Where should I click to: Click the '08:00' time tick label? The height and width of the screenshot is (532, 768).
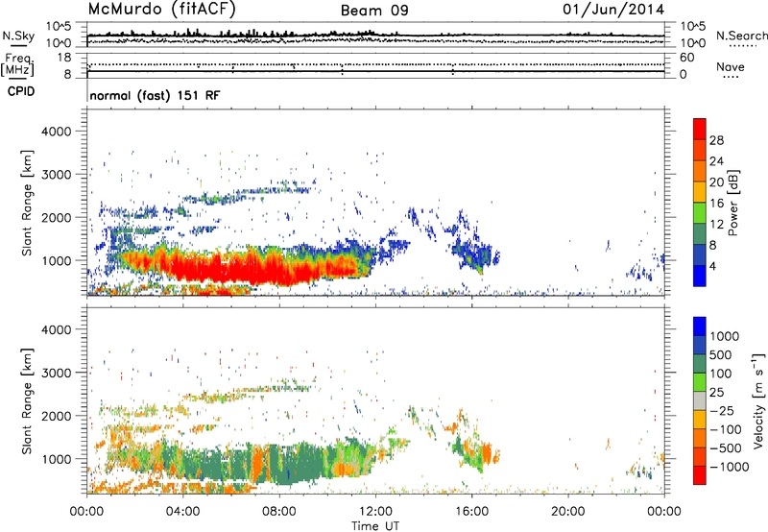[279, 512]
